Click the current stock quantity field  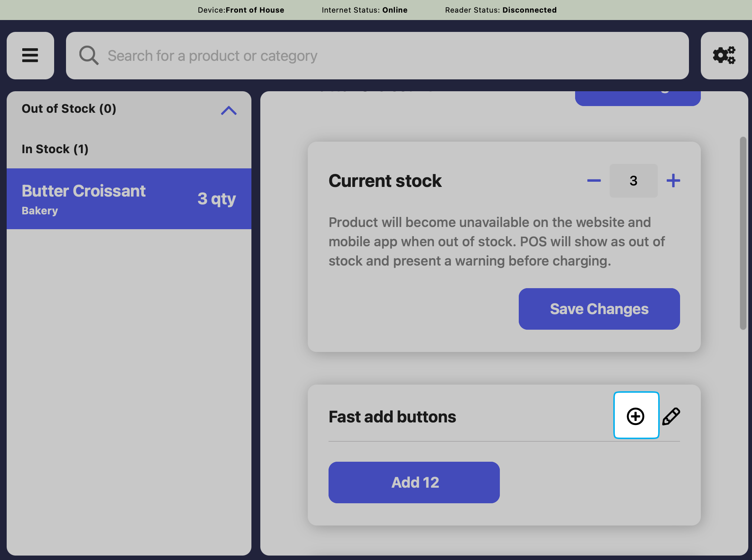633,181
